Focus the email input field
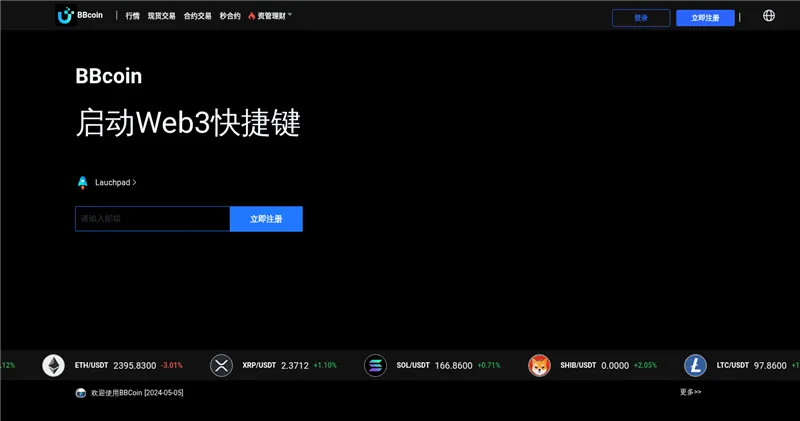The image size is (800, 421). pos(153,219)
